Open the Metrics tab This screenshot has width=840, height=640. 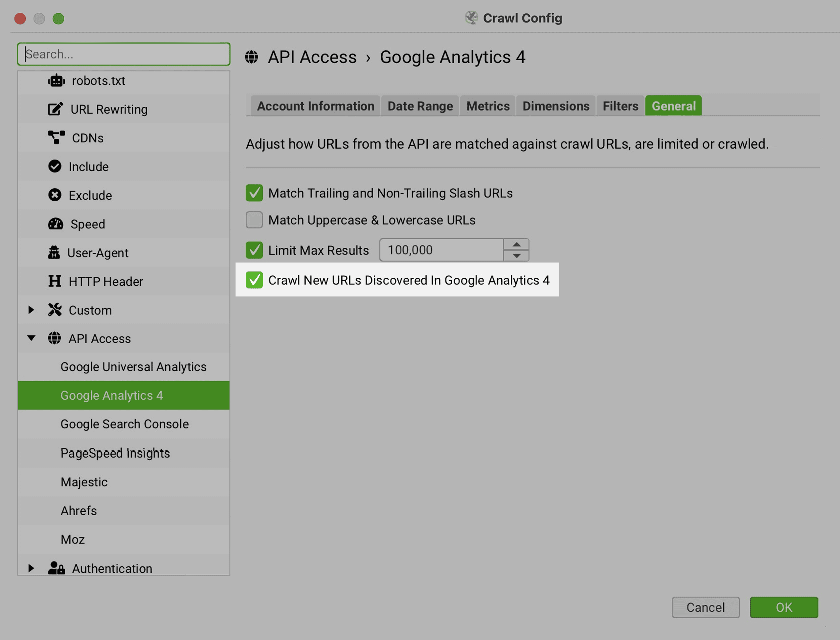[x=488, y=106]
